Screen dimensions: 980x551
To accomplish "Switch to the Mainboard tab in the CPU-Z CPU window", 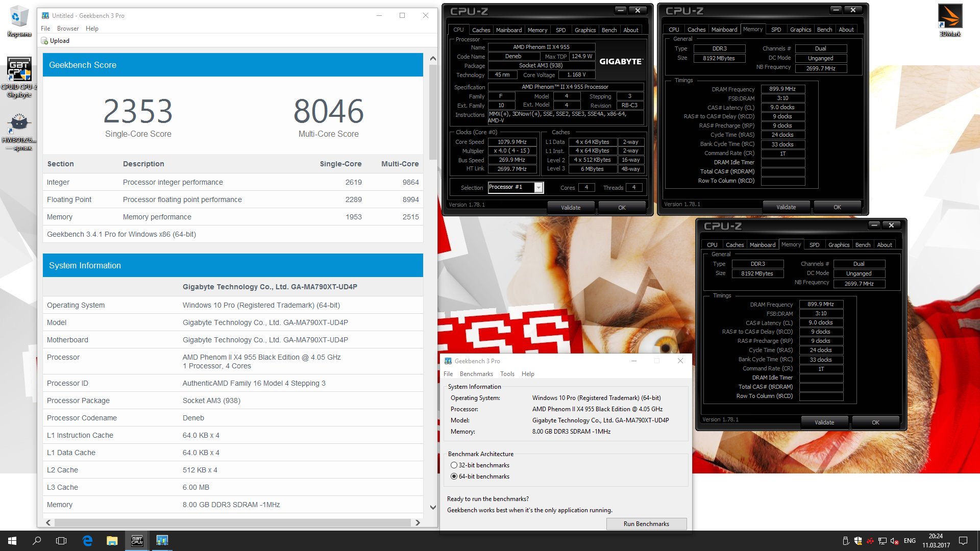I will pos(509,30).
